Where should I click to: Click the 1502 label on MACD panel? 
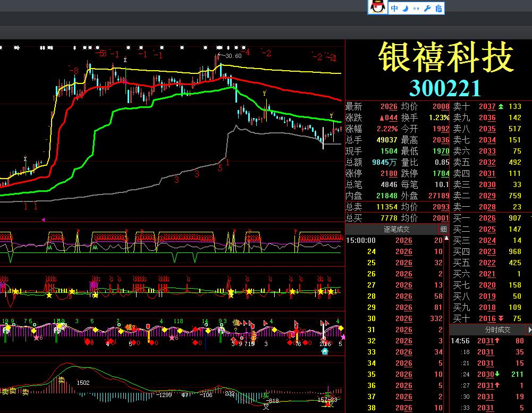(83, 383)
